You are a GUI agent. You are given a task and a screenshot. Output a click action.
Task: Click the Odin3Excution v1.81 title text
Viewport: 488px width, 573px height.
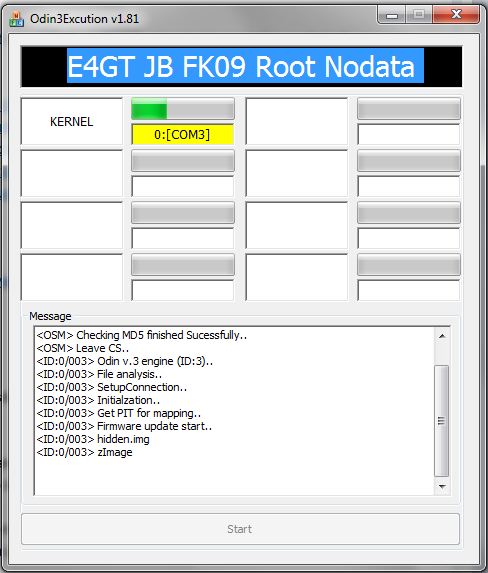coord(84,19)
